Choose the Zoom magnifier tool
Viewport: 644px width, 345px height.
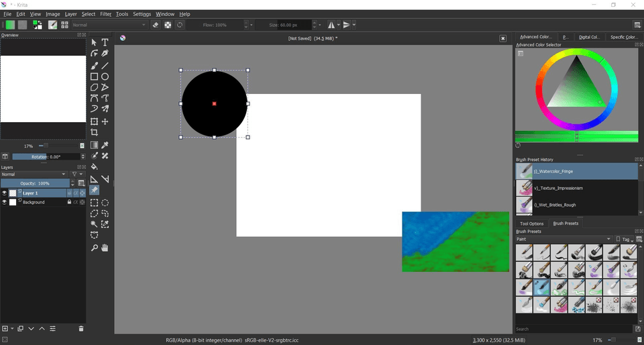(x=95, y=248)
